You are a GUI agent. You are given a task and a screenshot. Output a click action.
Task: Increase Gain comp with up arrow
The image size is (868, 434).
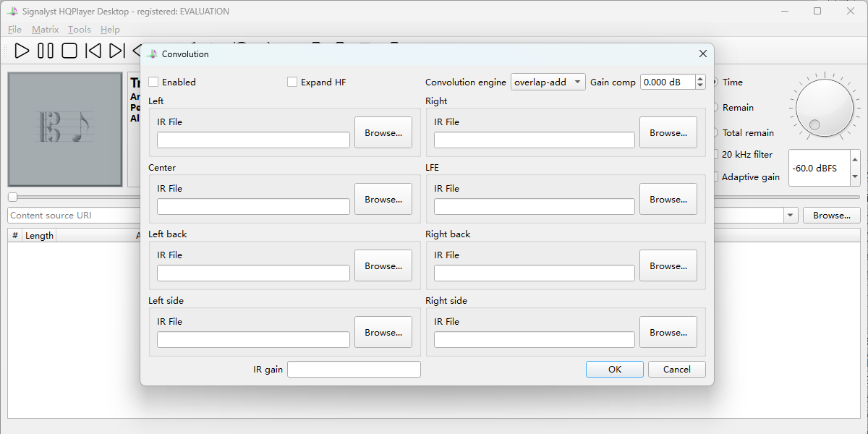700,79
